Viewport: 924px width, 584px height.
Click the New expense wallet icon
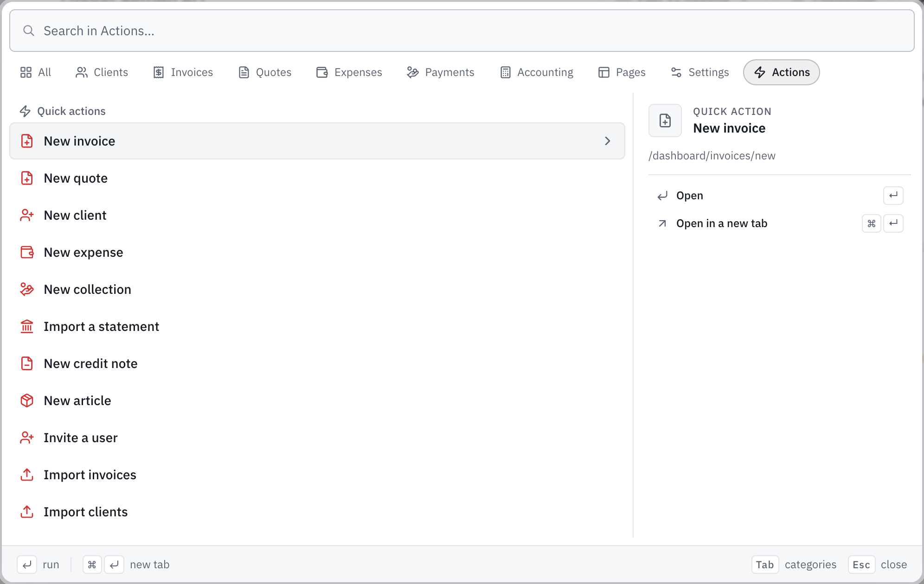27,252
